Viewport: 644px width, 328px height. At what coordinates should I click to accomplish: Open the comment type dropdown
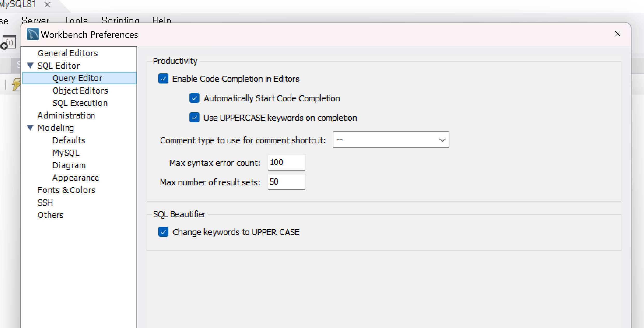pyautogui.click(x=391, y=140)
